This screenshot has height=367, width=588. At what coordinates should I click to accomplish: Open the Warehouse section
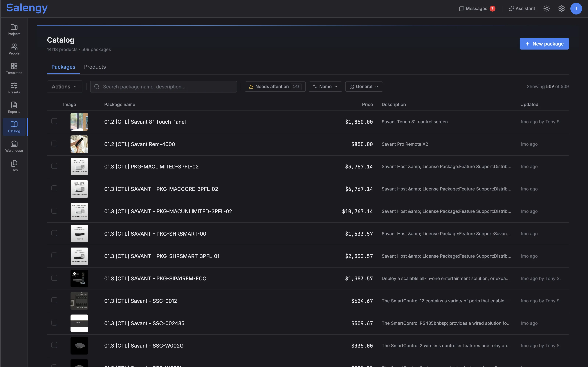[14, 146]
